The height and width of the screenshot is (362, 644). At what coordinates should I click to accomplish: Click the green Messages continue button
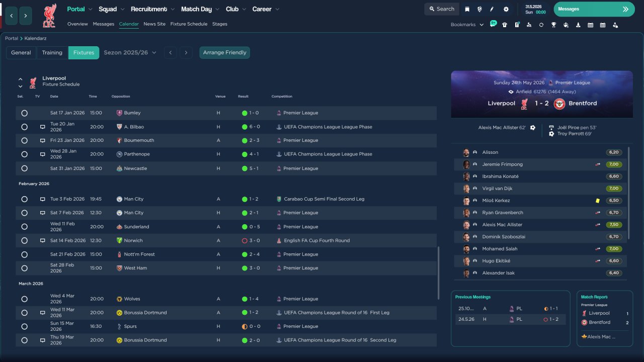594,9
